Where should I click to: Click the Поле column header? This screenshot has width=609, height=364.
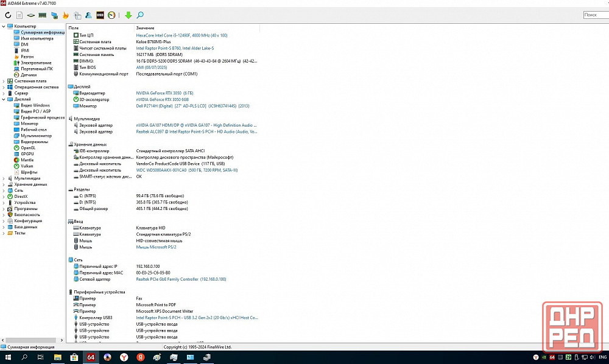74,28
